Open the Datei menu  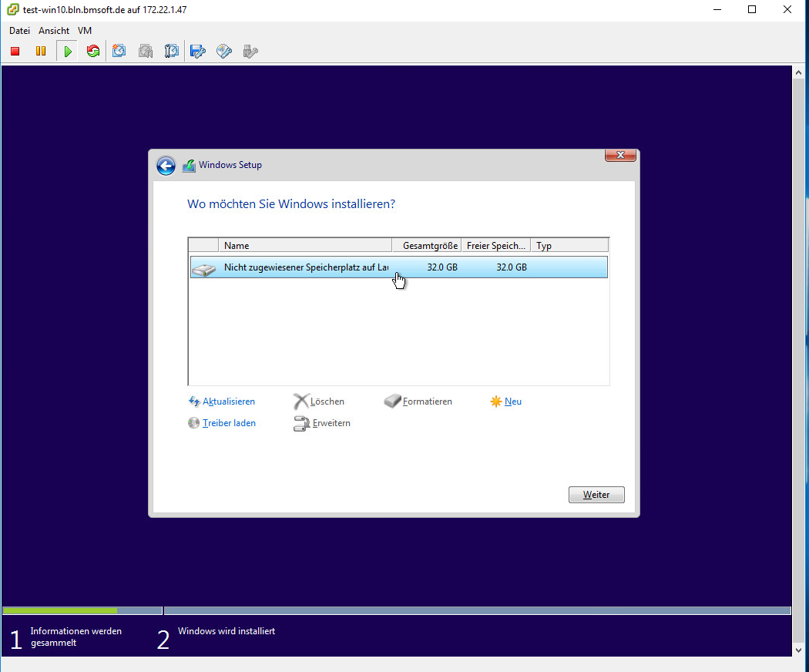(x=19, y=31)
